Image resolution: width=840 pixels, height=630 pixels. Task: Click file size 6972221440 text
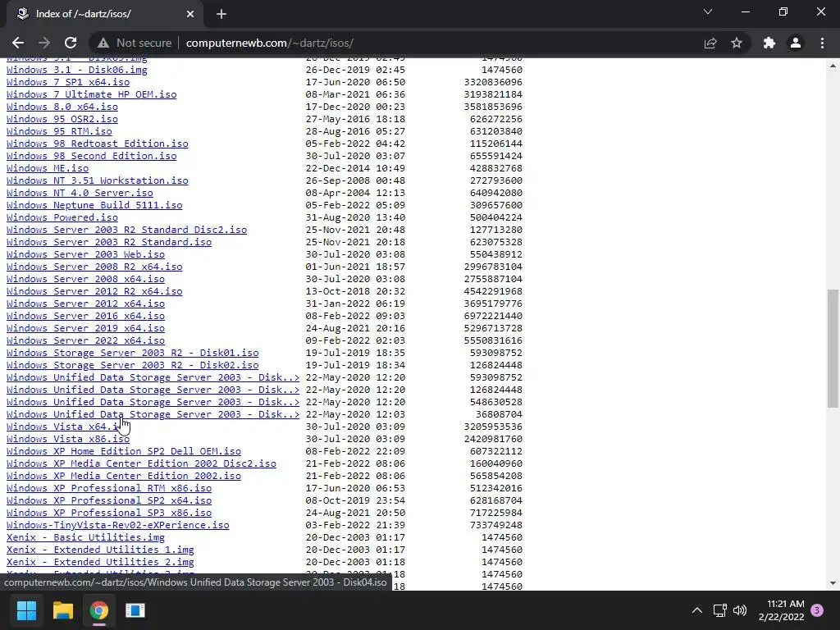click(493, 316)
